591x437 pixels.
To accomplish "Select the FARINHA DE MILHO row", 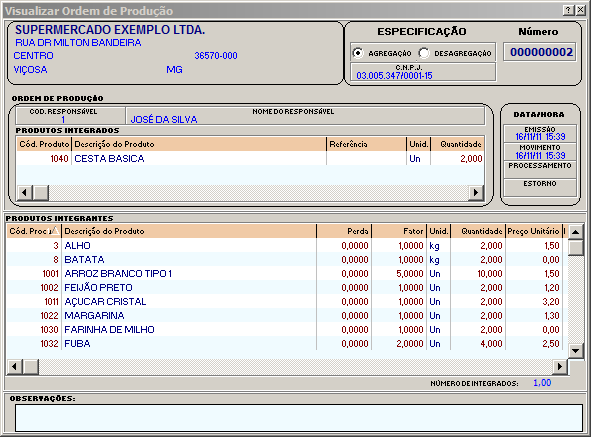I will pyautogui.click(x=286, y=330).
